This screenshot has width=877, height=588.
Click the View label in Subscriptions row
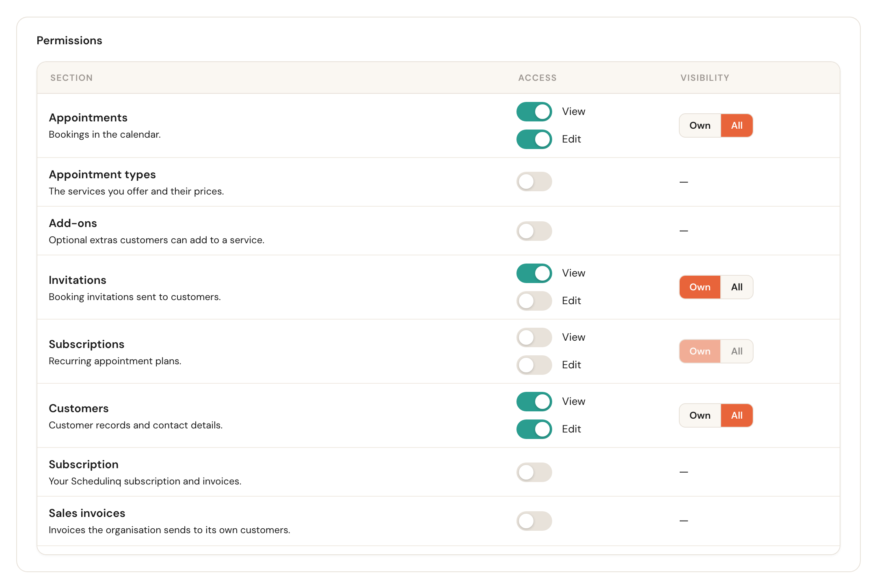573,337
